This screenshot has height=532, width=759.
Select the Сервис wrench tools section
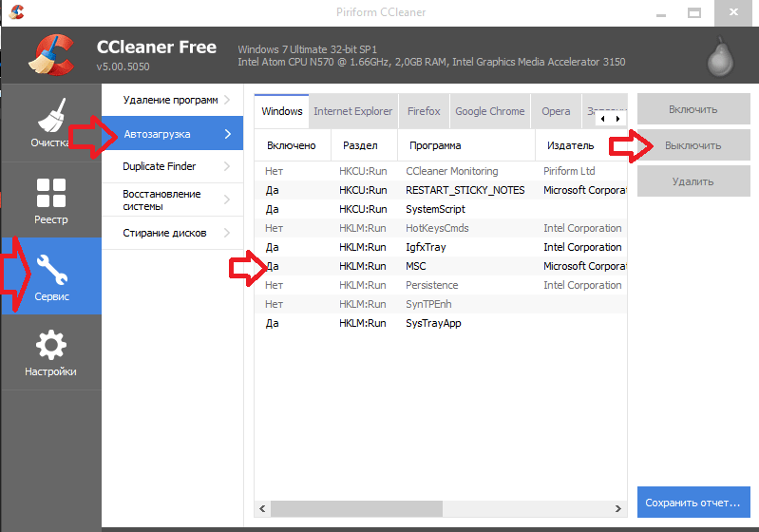tap(51, 275)
